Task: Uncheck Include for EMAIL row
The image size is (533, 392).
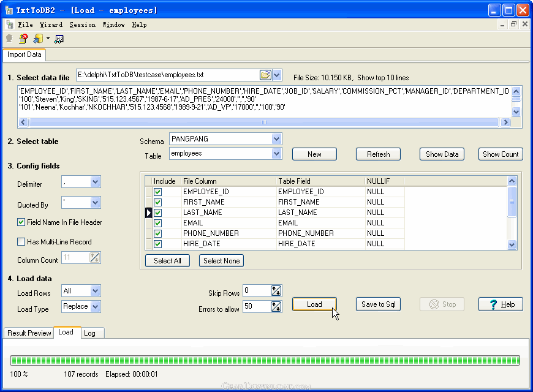Action: click(157, 223)
